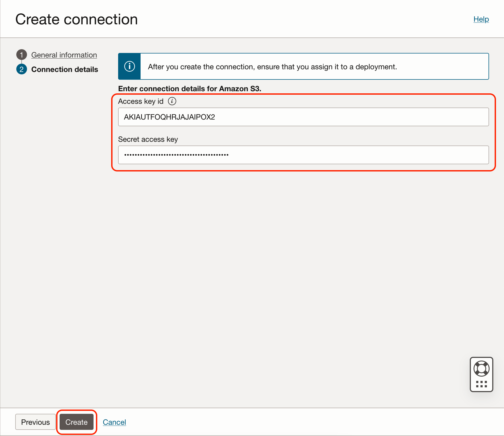Go back to the General information step
Image resolution: width=504 pixels, height=436 pixels.
64,55
